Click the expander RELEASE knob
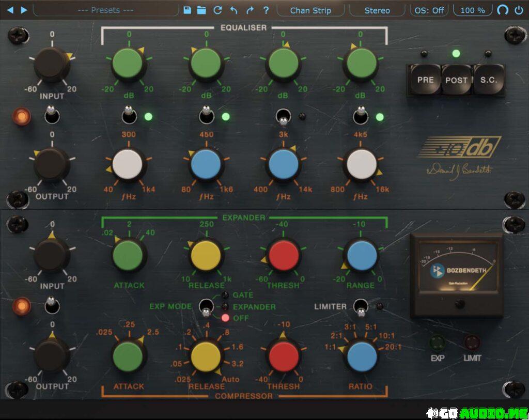The width and height of the screenshot is (529, 420). [x=206, y=255]
